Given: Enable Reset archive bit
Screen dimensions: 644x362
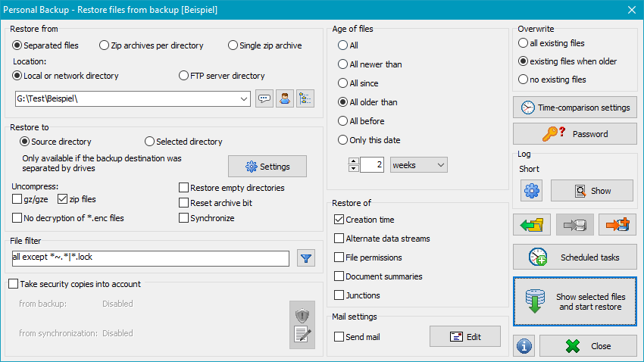Looking at the screenshot, I should tap(216, 203).
